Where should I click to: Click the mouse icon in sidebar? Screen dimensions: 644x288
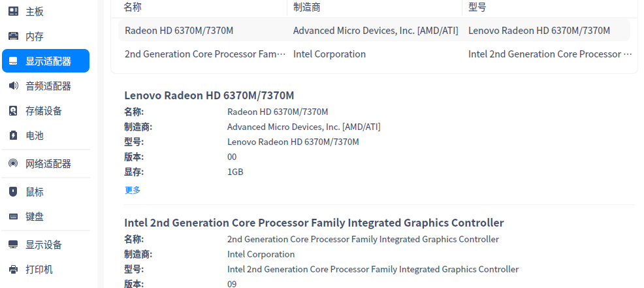coord(13,192)
